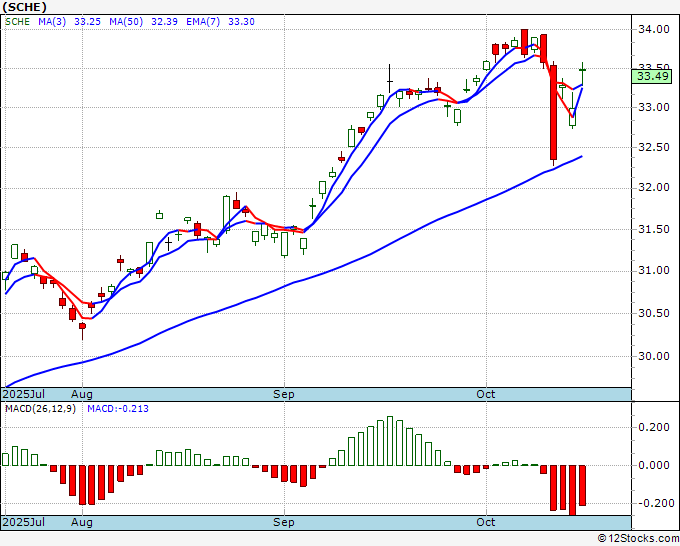Click the large red October drop candlestick
The image size is (680, 546).
pos(553,114)
